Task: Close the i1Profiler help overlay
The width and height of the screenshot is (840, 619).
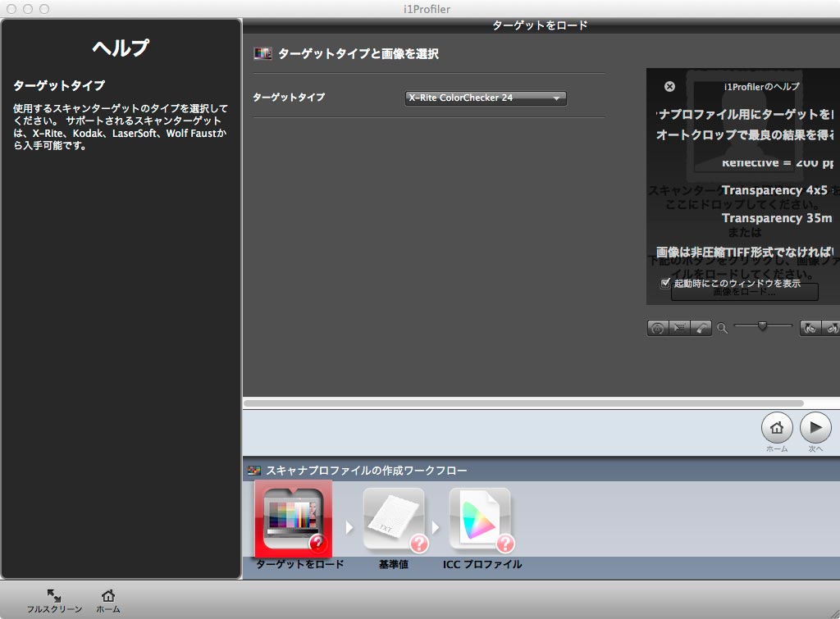Action: tap(669, 86)
